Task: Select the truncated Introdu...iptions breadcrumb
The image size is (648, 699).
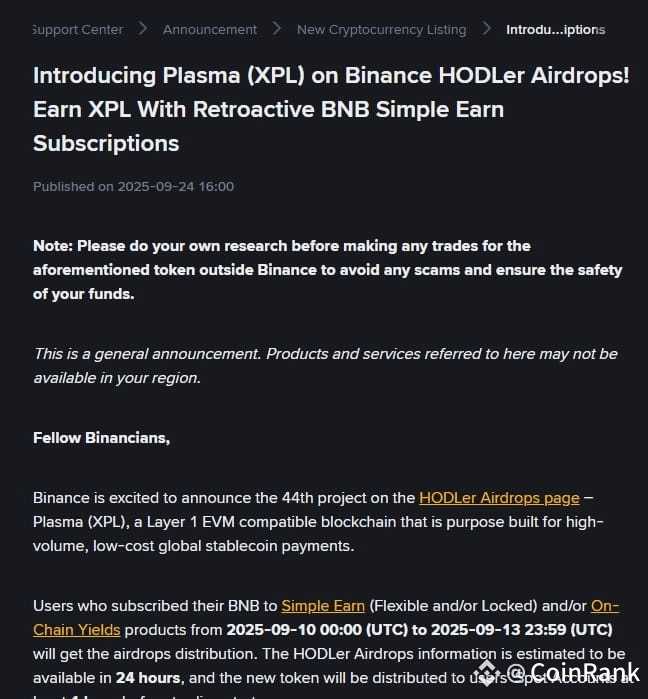Action: pyautogui.click(x=555, y=29)
